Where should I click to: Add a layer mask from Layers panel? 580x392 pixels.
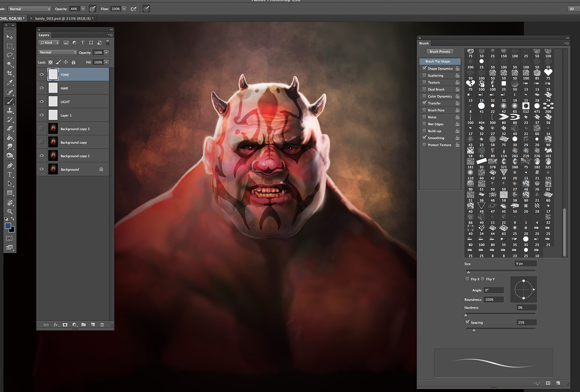click(x=65, y=325)
